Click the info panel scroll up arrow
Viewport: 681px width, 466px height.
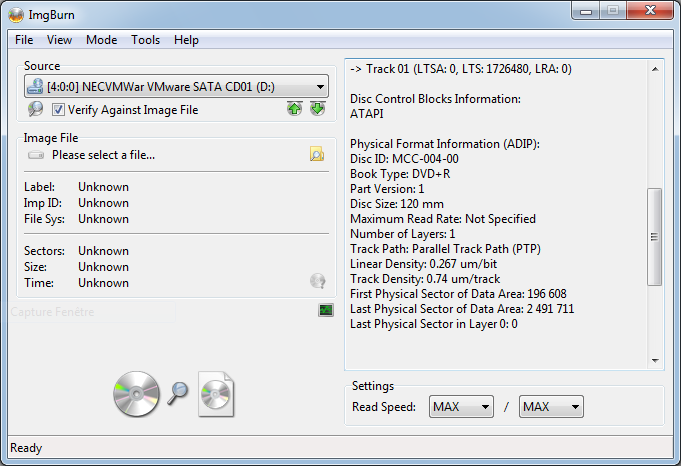[x=655, y=69]
